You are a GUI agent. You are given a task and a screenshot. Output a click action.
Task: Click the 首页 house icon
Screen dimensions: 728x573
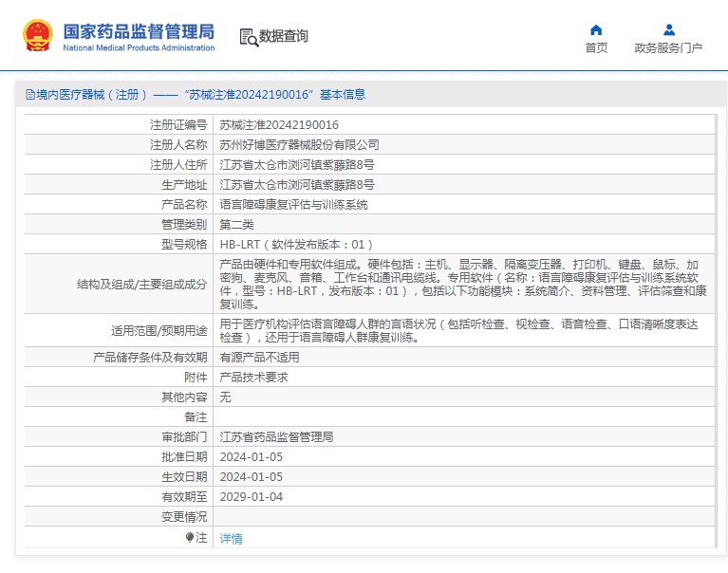click(596, 29)
